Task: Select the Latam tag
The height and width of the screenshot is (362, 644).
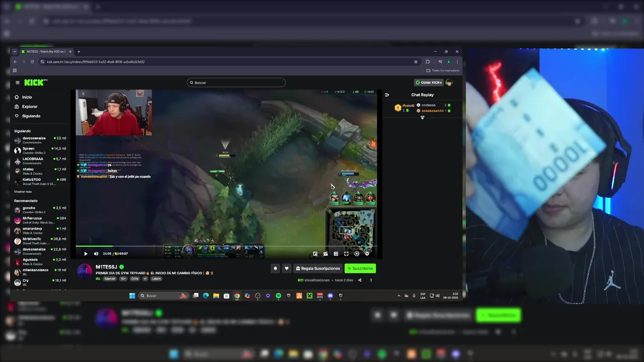Action: pyautogui.click(x=156, y=279)
